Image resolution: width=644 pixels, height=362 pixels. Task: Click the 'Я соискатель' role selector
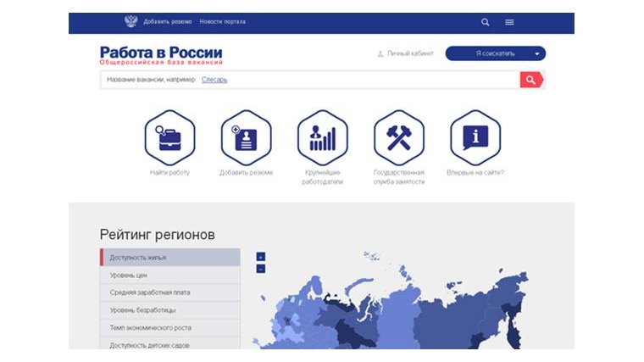(496, 53)
